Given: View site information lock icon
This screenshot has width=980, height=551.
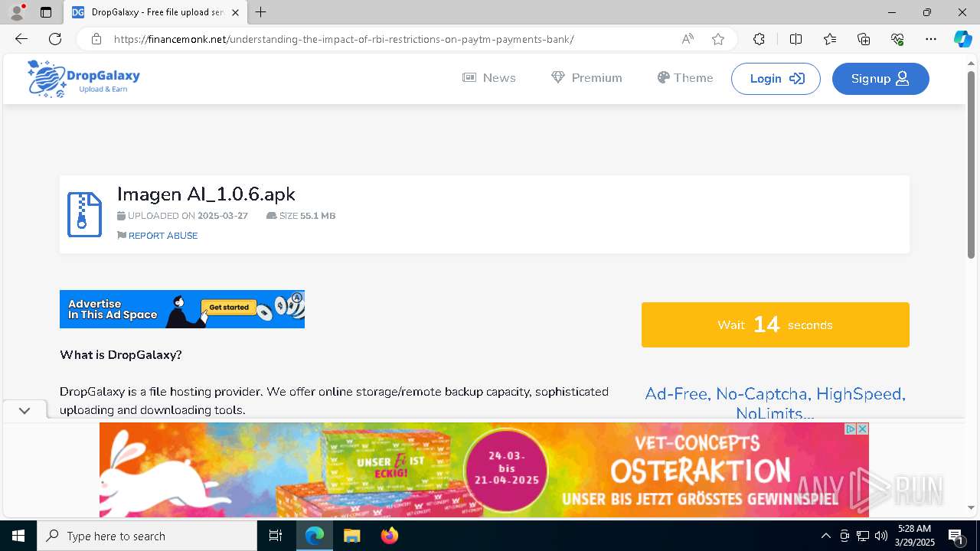Looking at the screenshot, I should tap(96, 39).
